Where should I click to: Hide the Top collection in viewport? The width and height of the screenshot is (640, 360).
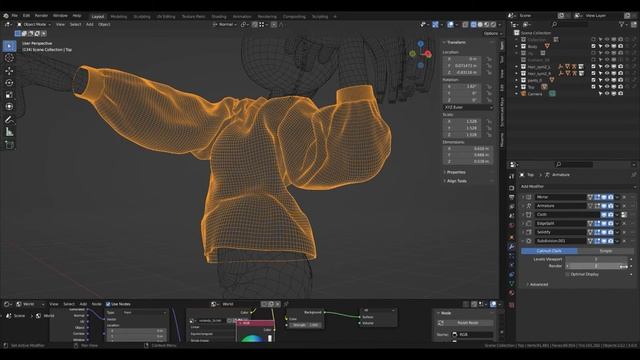(x=607, y=87)
